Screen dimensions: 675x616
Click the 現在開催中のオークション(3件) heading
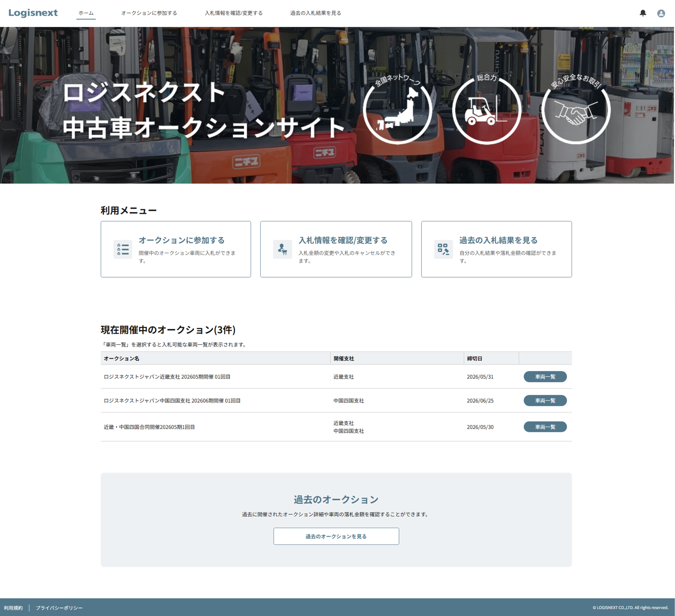168,330
